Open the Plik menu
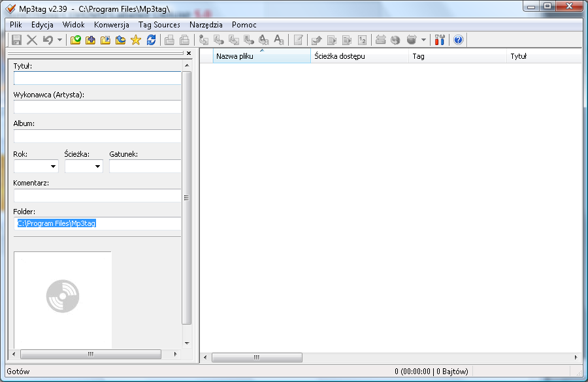Screen dimensions: 588x382 [x=16, y=25]
